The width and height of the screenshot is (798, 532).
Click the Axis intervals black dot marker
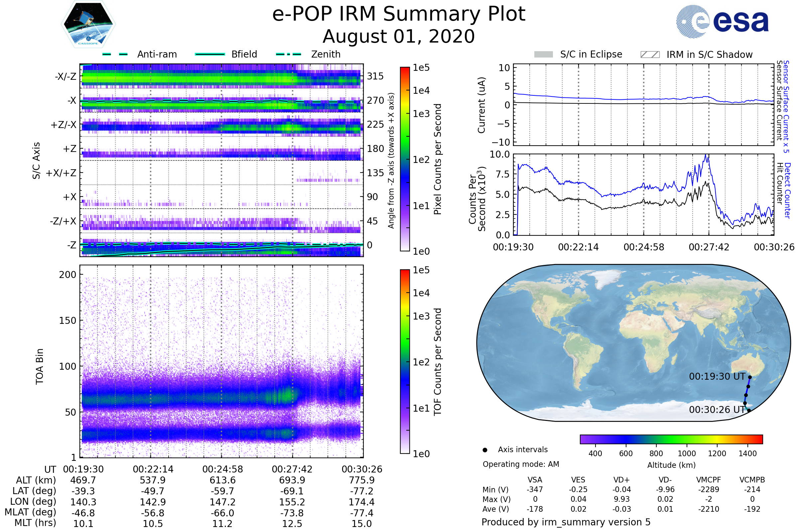(485, 450)
